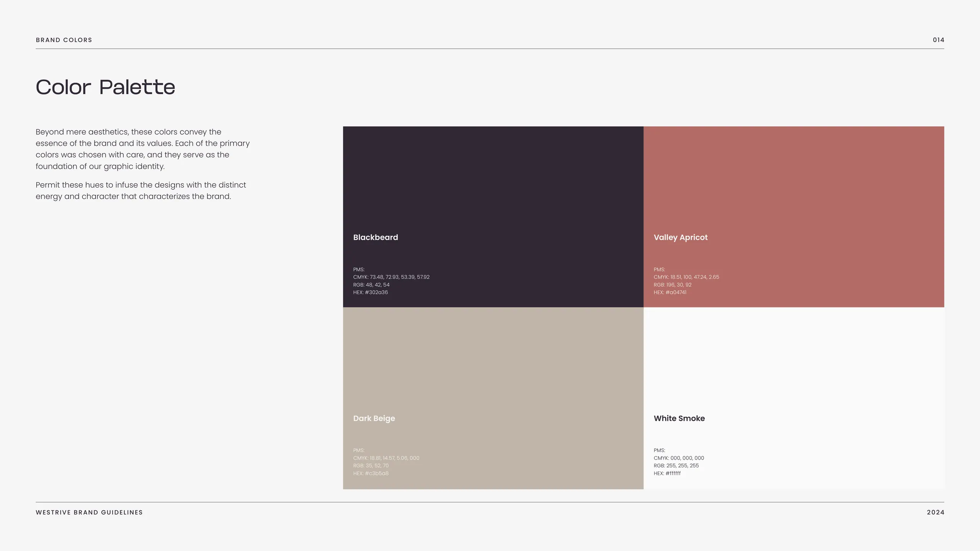The height and width of the screenshot is (551, 980).
Task: Click the "Color Palette" heading
Action: [105, 87]
